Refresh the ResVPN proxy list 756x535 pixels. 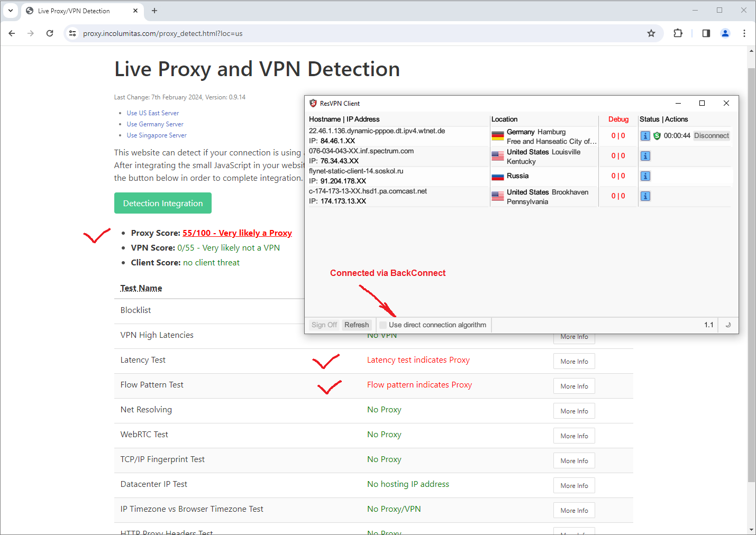[x=357, y=325]
